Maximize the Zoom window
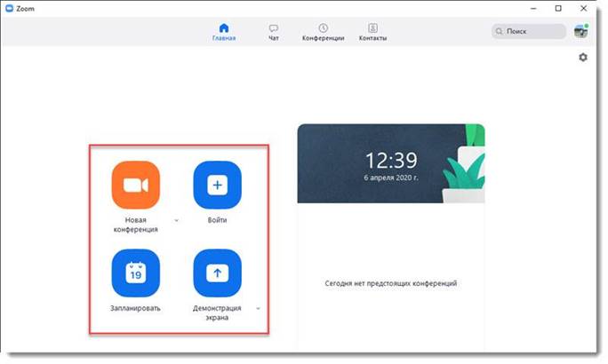 [558, 8]
